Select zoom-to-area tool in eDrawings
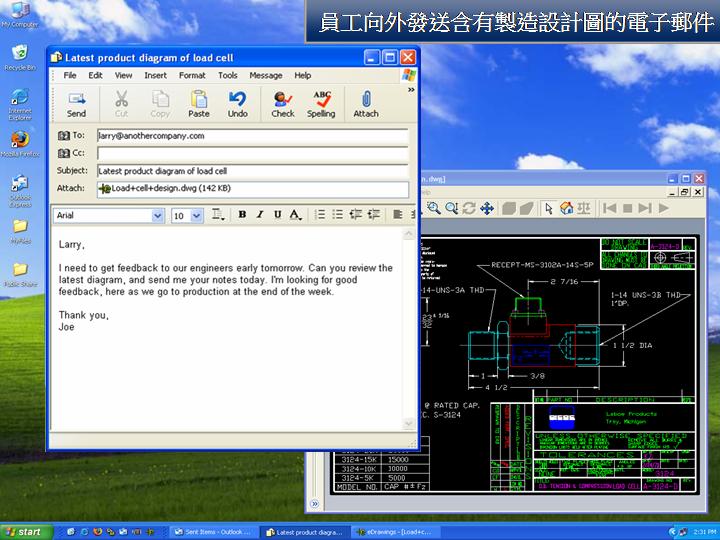Screen dimensions: 720x540 point(433,208)
